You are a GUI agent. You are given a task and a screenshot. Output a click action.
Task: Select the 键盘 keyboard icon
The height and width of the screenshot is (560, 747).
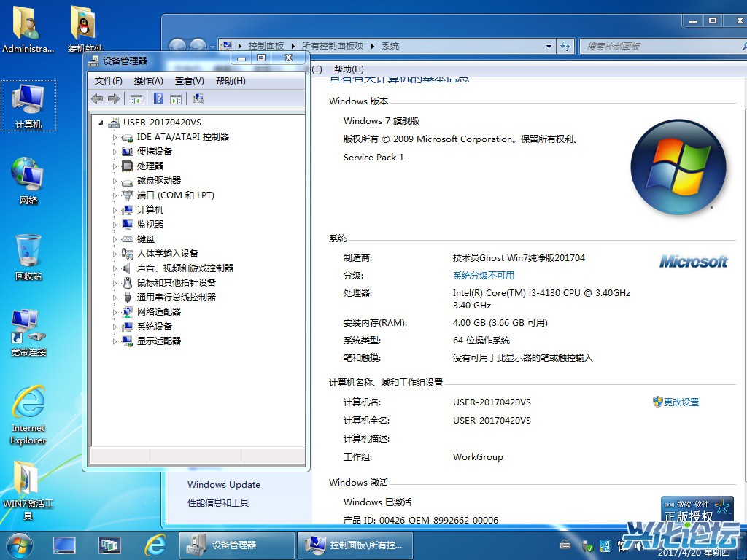pyautogui.click(x=127, y=239)
